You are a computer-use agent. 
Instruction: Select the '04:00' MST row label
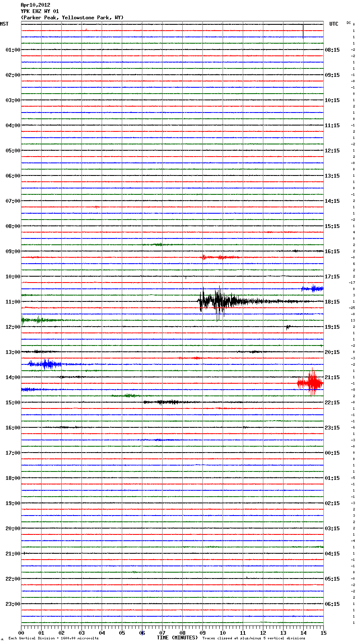point(13,126)
